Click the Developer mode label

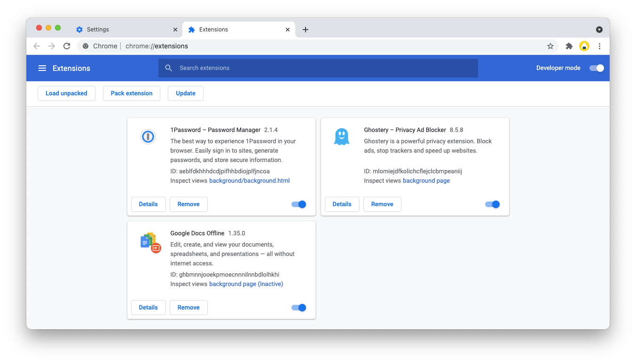tap(558, 68)
